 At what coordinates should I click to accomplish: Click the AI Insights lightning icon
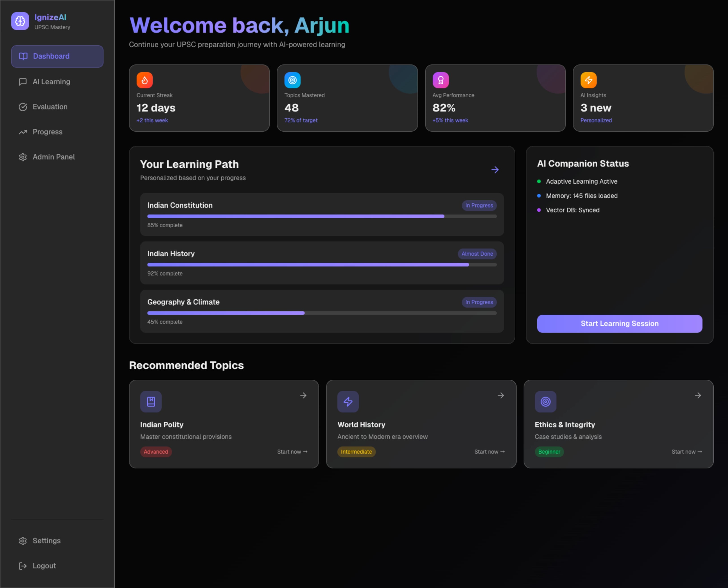588,80
